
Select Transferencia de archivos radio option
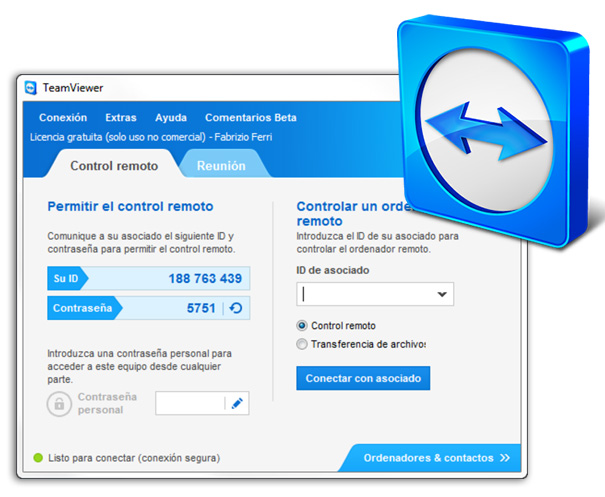click(x=302, y=344)
